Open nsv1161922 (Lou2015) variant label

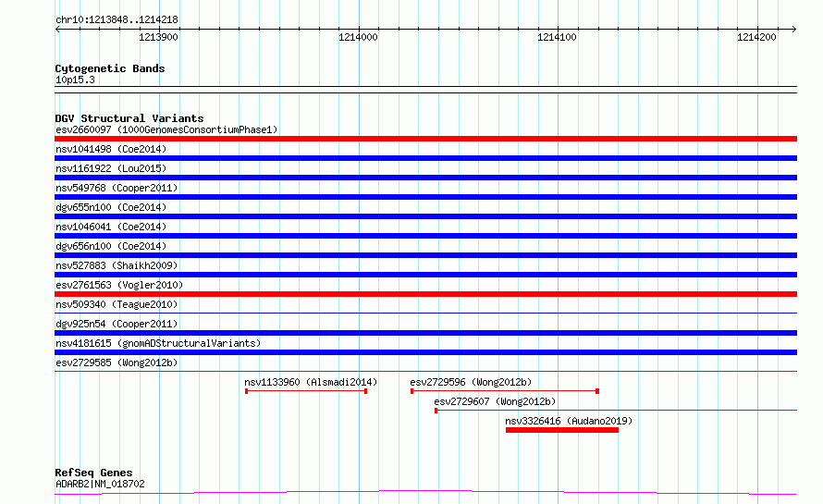[111, 168]
